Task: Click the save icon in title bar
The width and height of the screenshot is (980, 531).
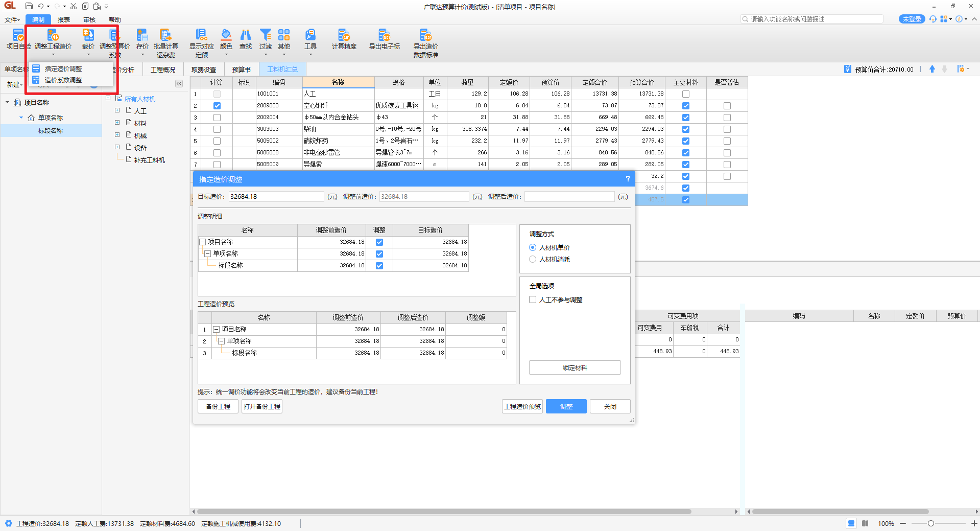Action: pyautogui.click(x=29, y=6)
